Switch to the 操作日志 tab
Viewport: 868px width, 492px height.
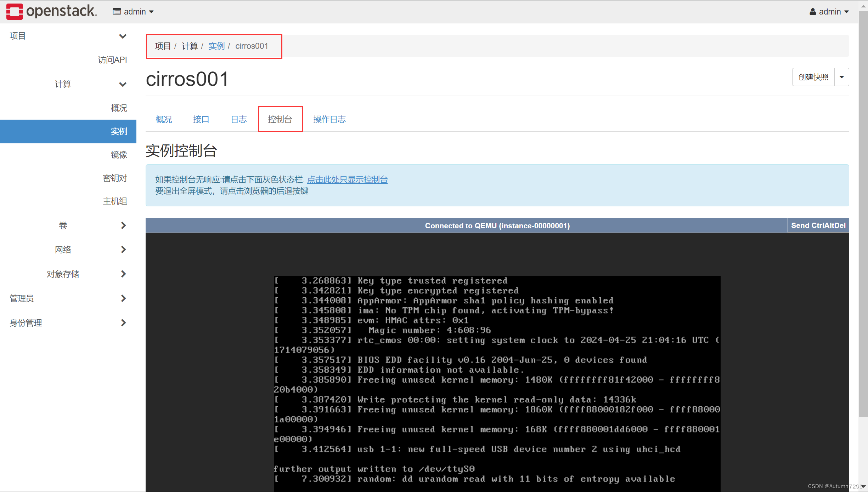point(329,119)
